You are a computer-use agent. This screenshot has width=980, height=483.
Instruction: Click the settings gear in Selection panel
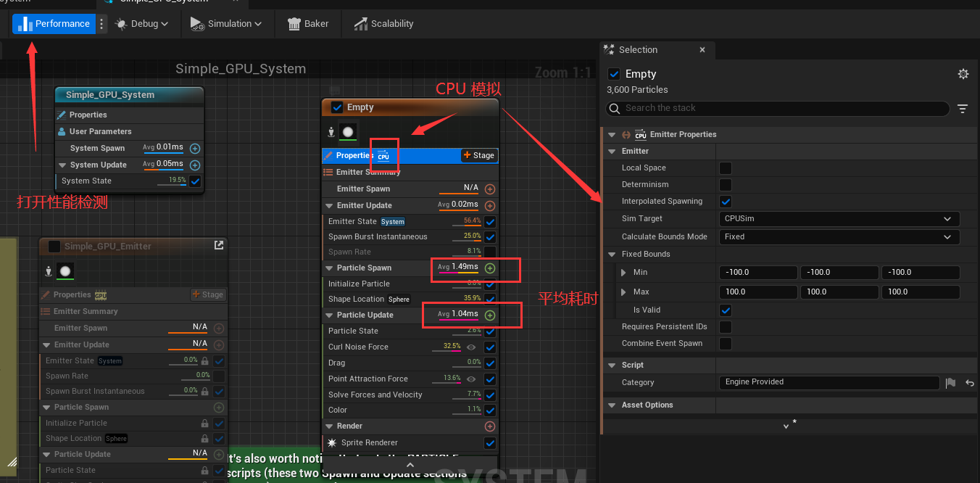click(x=963, y=74)
